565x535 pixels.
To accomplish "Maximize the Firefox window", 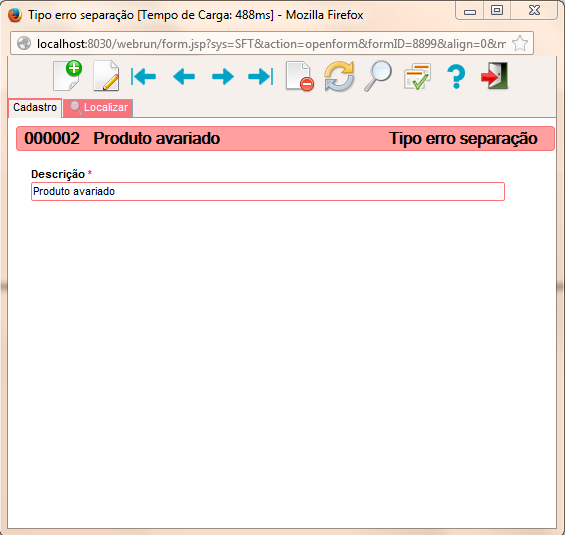I will (x=497, y=10).
